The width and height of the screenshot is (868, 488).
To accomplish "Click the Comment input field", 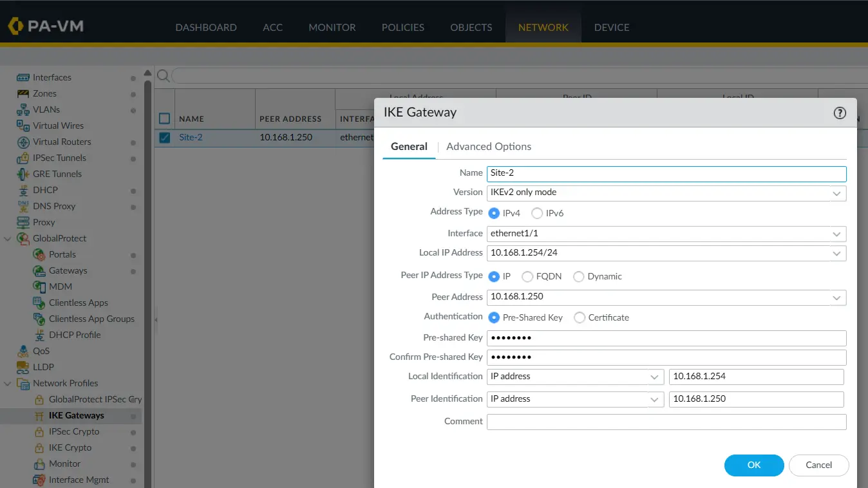I will click(x=666, y=422).
